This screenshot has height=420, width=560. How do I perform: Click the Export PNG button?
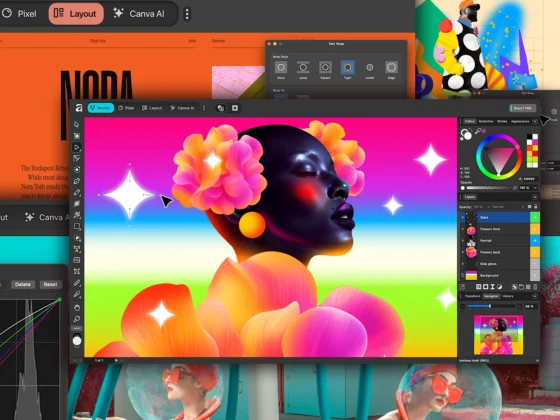point(522,108)
